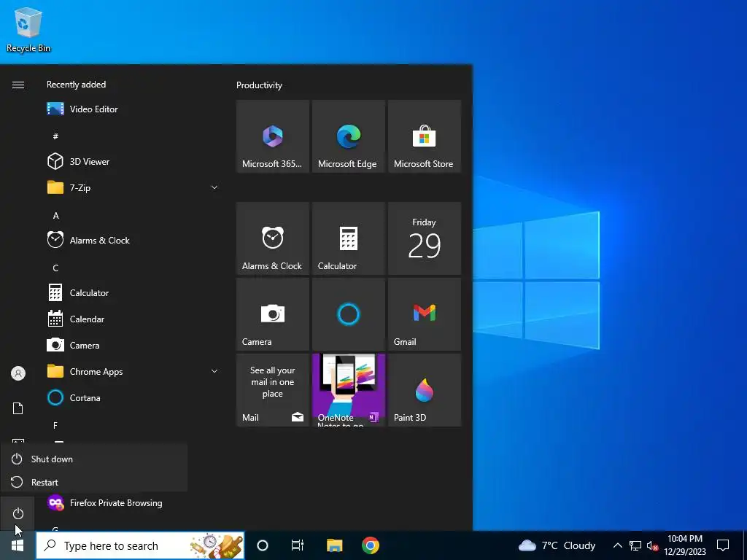Click the Windows Start button

[x=18, y=545]
